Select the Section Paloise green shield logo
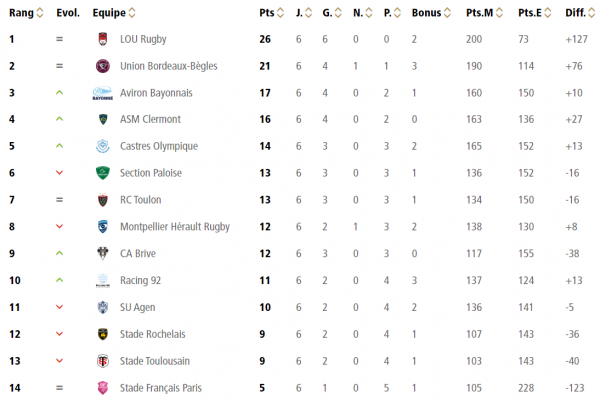The width and height of the screenshot is (600, 402). click(x=103, y=173)
